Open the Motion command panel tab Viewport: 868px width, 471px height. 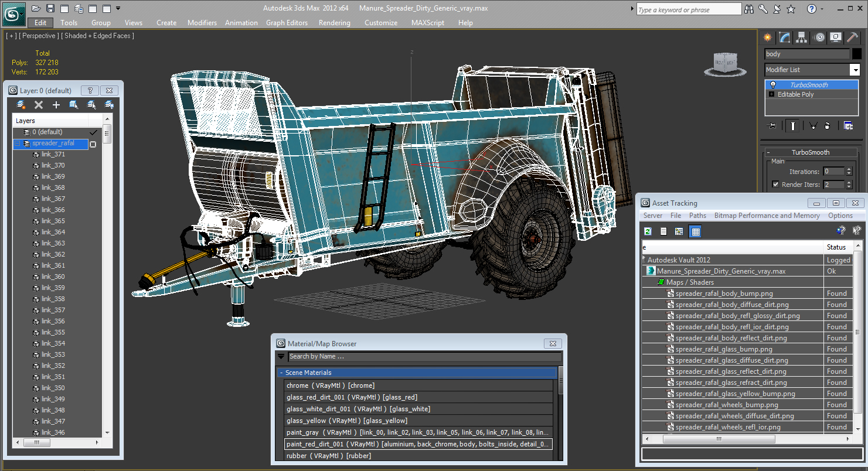tap(819, 37)
